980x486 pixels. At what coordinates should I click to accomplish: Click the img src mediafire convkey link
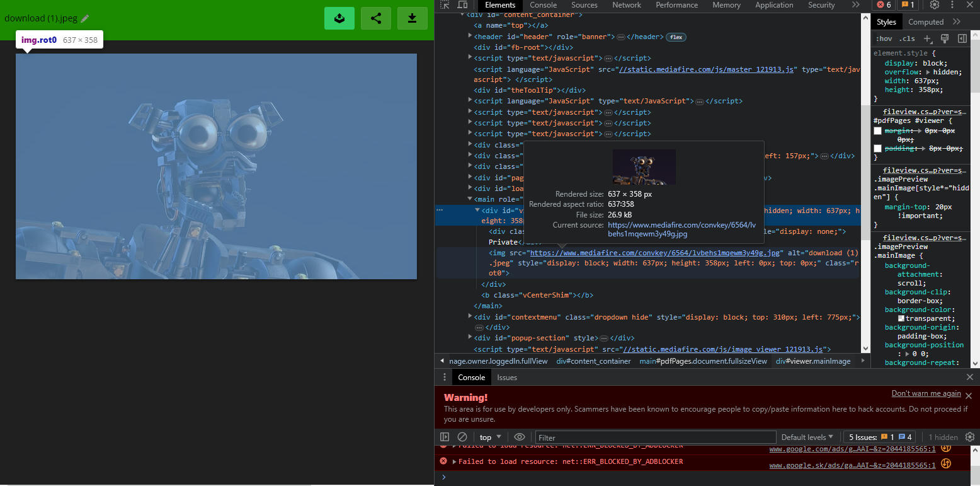click(x=655, y=252)
